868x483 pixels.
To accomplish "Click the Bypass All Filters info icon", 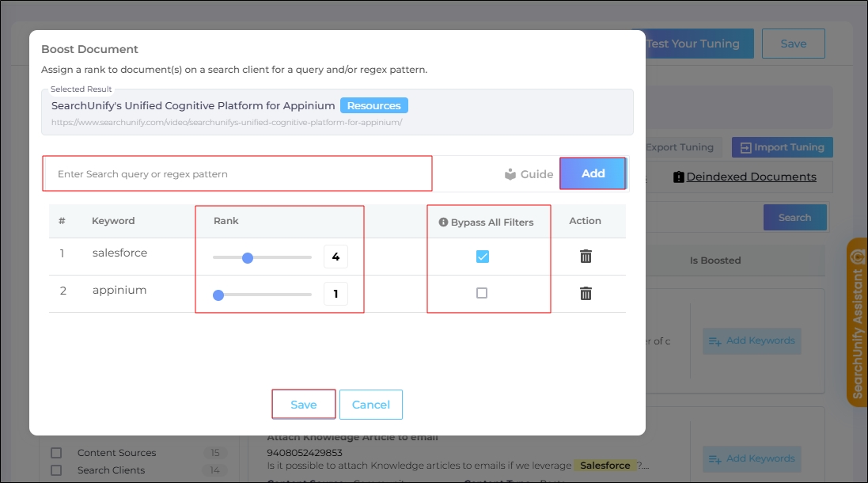I will click(443, 222).
